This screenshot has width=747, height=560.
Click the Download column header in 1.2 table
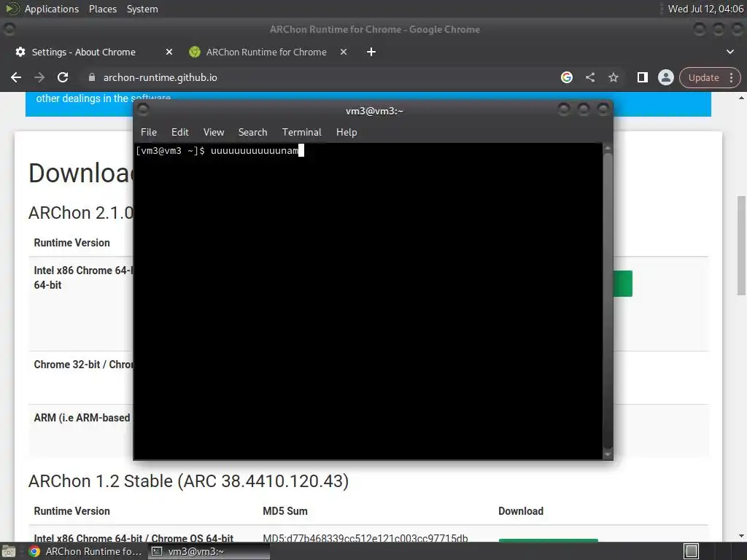pyautogui.click(x=521, y=511)
